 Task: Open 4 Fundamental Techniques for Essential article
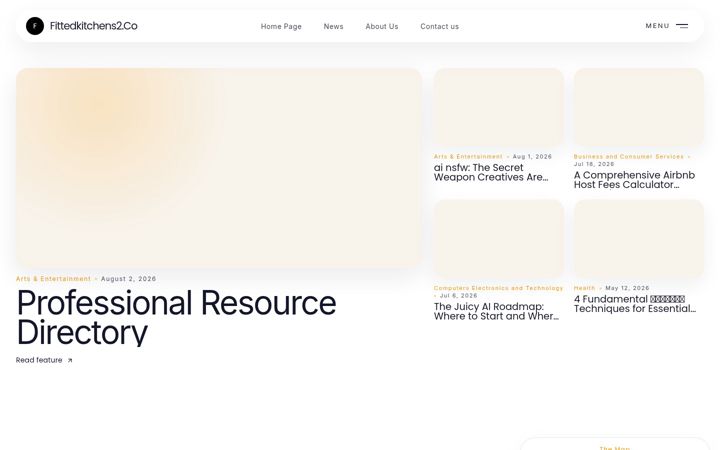[635, 304]
